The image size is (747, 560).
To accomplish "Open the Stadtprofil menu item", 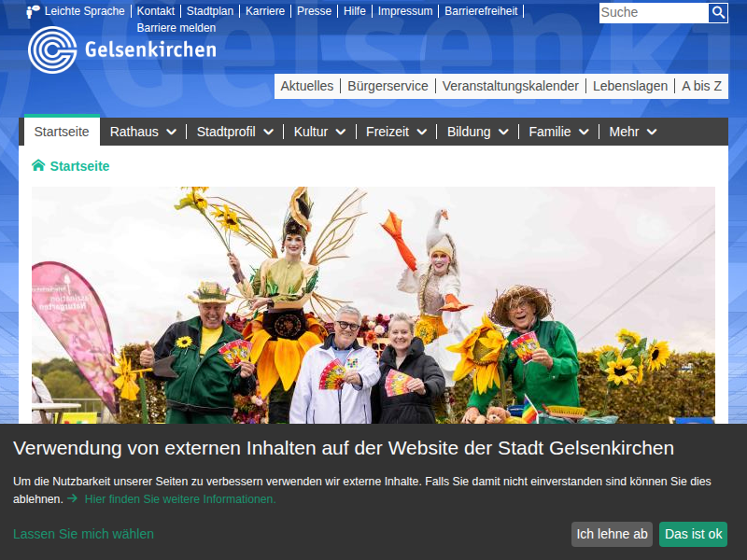I will pos(226,132).
